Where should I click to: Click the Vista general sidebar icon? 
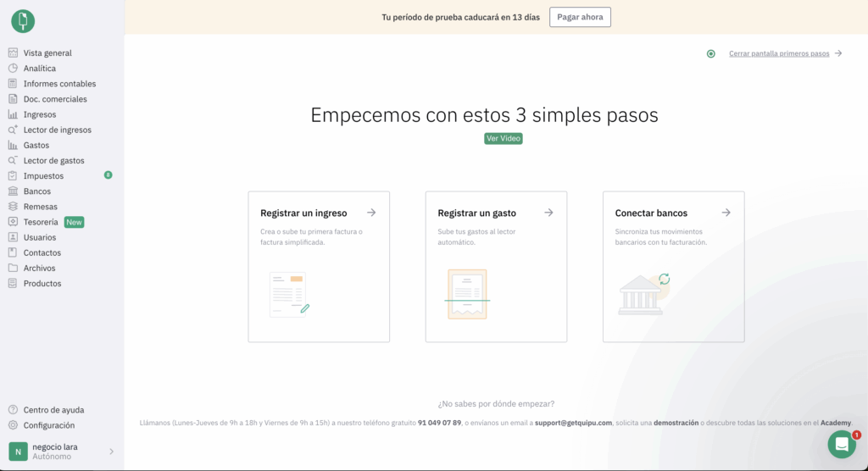pos(13,53)
